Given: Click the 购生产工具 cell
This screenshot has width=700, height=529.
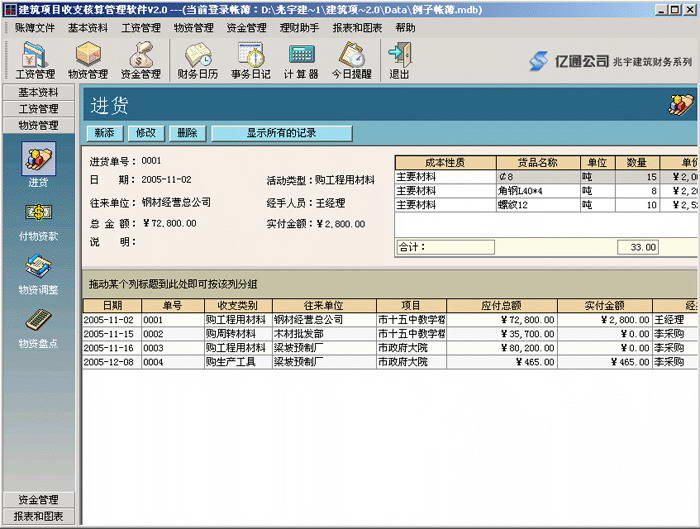Looking at the screenshot, I should click(x=238, y=362).
